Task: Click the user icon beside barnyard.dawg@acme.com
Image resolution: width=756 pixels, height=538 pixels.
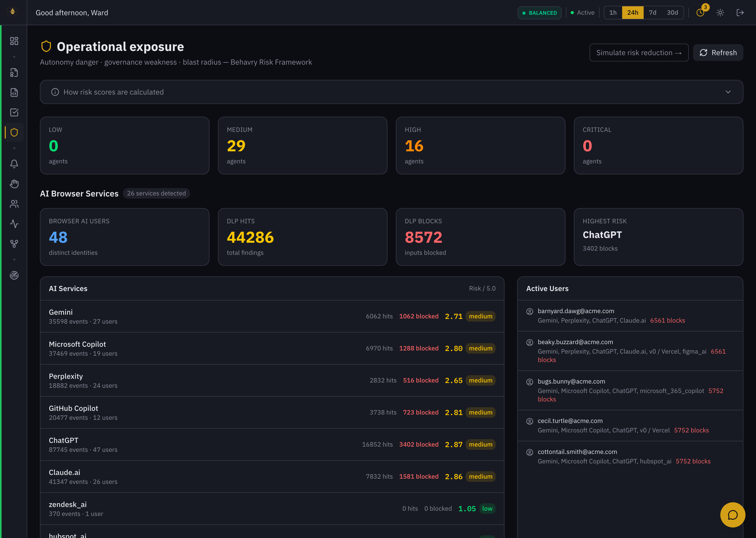Action: click(x=530, y=311)
